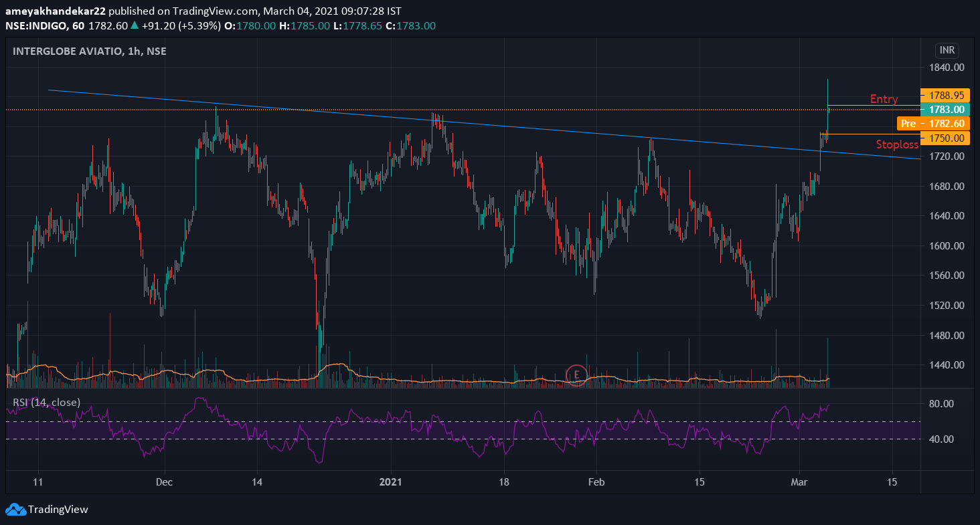This screenshot has height=525, width=980.
Task: Click the 1480.00 price axis label
Action: (x=947, y=335)
